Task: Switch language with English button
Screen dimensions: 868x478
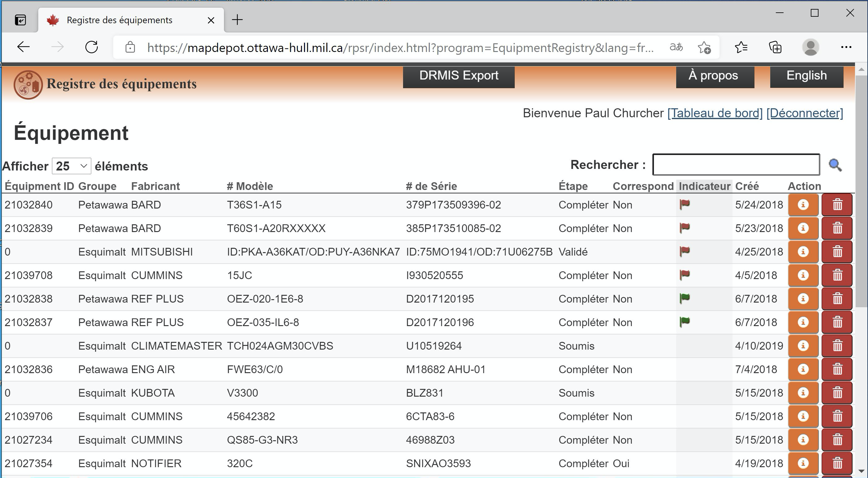Action: click(806, 76)
